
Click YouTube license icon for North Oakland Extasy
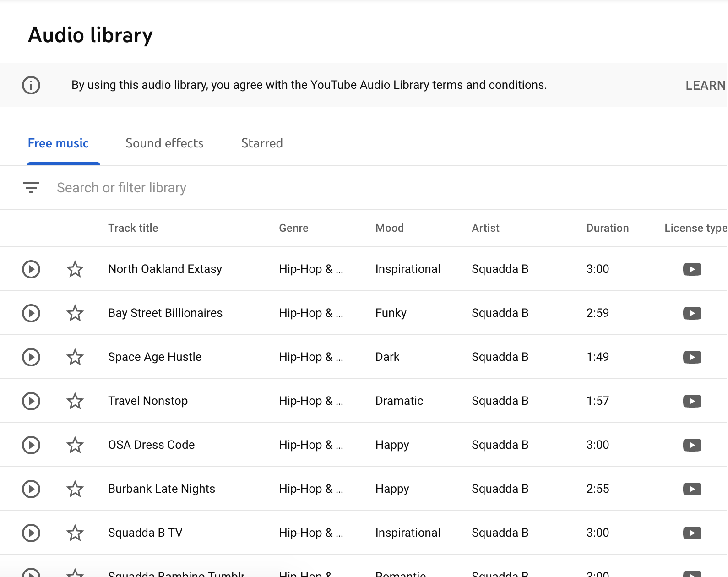692,269
